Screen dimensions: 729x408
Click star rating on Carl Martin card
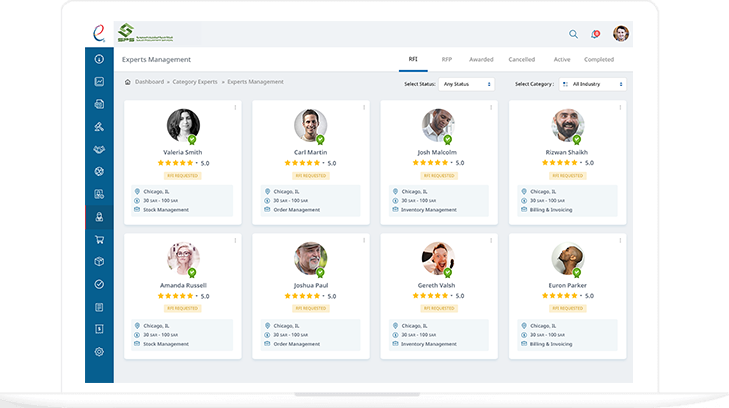[302, 163]
